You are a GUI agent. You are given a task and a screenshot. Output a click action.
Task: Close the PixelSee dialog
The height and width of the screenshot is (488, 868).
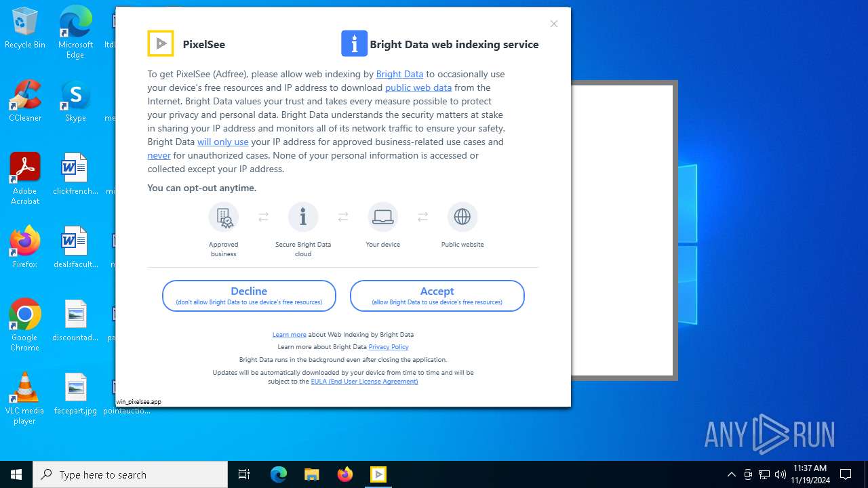coord(554,24)
